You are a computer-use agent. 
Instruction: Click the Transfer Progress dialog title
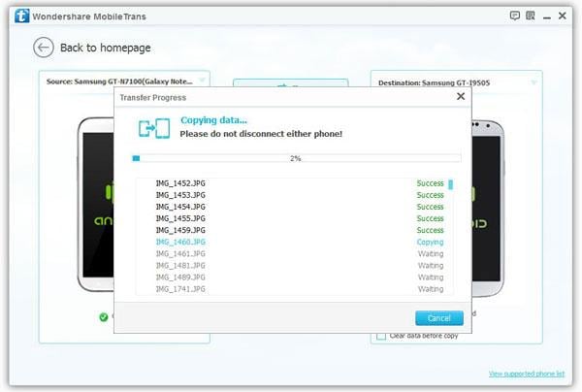[x=153, y=98]
